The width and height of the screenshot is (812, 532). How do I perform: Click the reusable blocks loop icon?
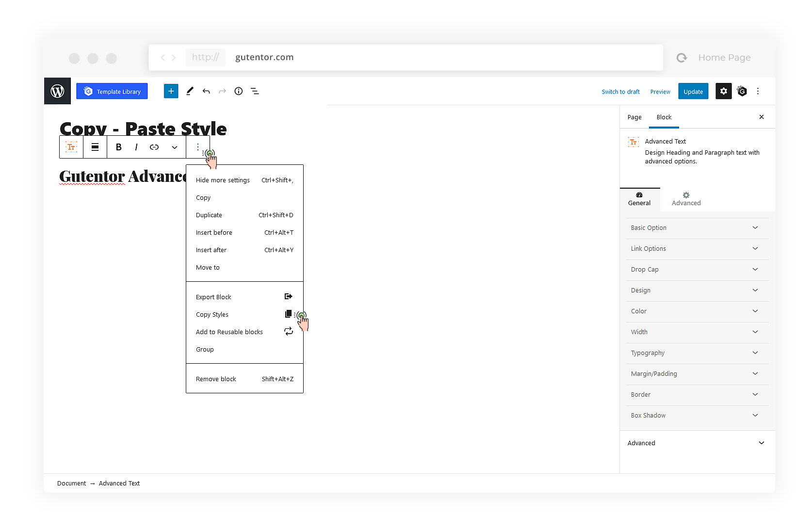[x=288, y=331]
